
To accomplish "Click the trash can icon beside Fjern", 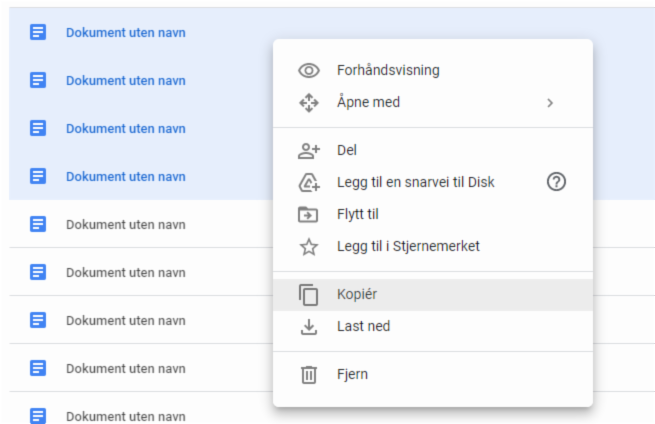I will point(309,375).
